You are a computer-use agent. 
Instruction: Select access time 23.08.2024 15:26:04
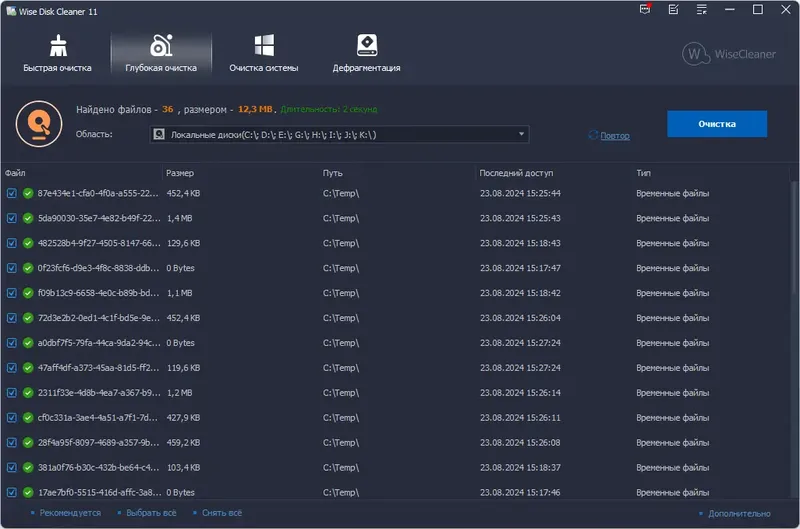coord(520,318)
